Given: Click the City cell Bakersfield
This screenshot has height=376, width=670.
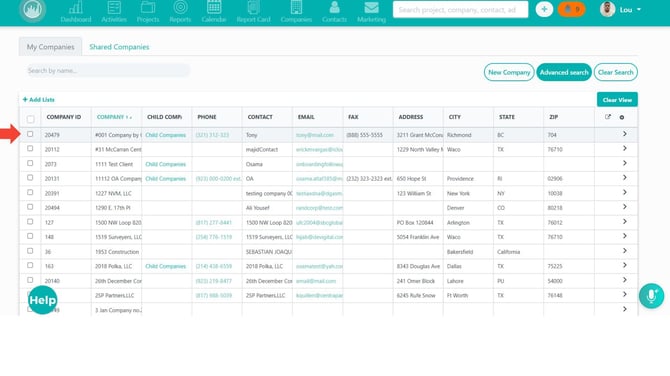Looking at the screenshot, I should tap(460, 252).
